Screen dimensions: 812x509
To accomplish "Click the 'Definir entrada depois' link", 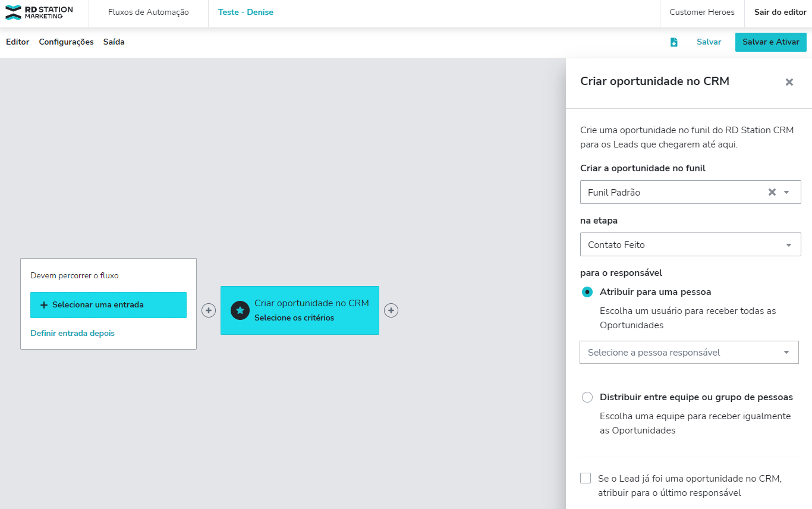I will click(73, 333).
